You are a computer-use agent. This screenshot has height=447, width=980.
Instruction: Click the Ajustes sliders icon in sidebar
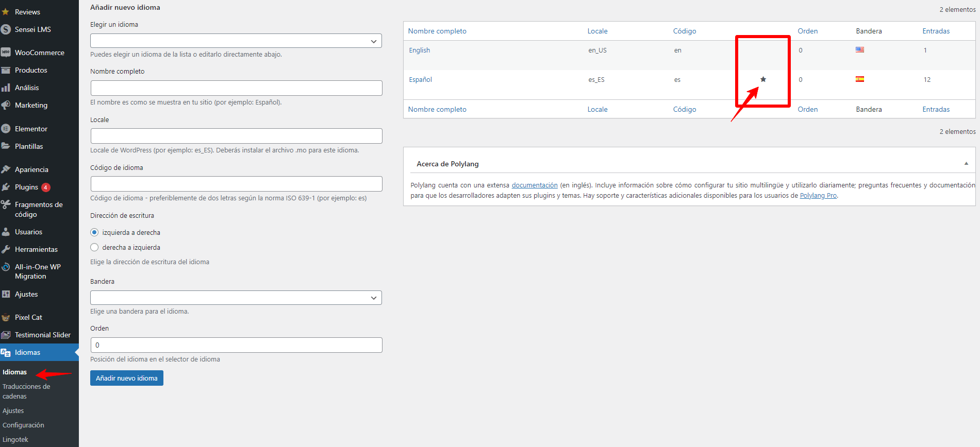6,294
